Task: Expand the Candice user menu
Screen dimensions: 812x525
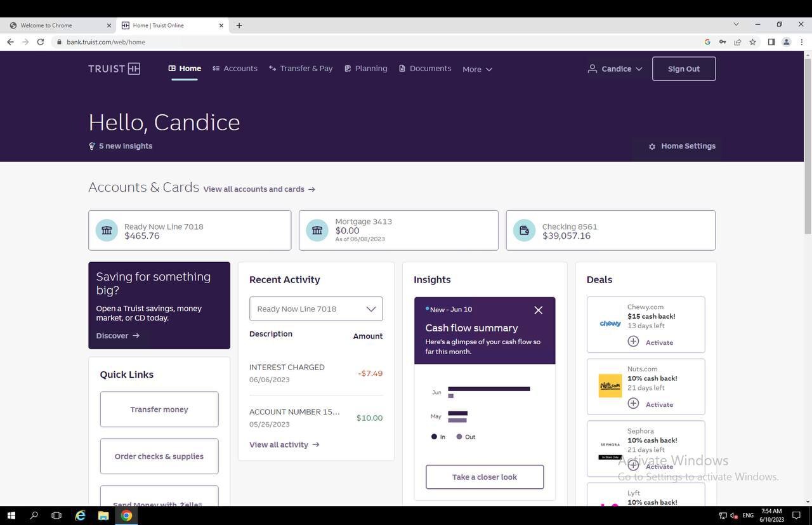Action: coord(615,69)
